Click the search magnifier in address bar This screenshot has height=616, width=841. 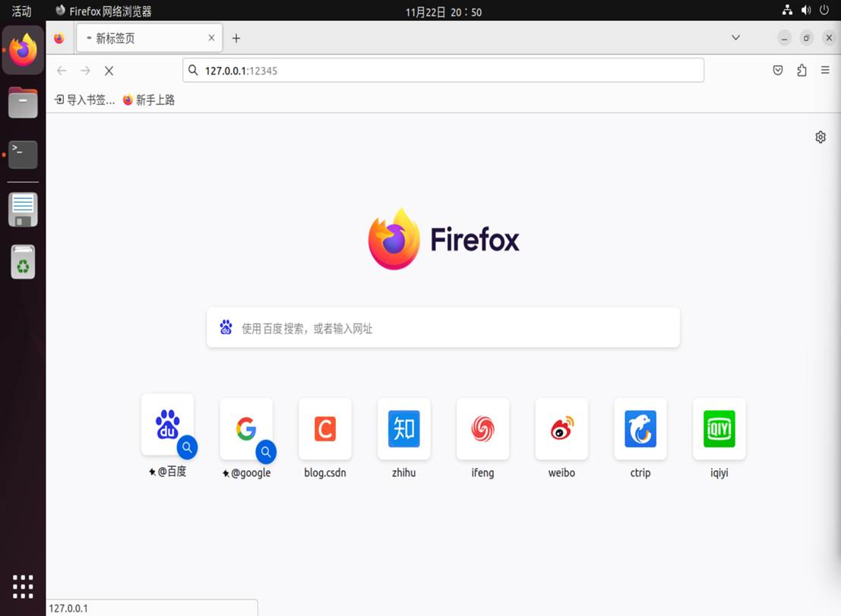coord(193,70)
